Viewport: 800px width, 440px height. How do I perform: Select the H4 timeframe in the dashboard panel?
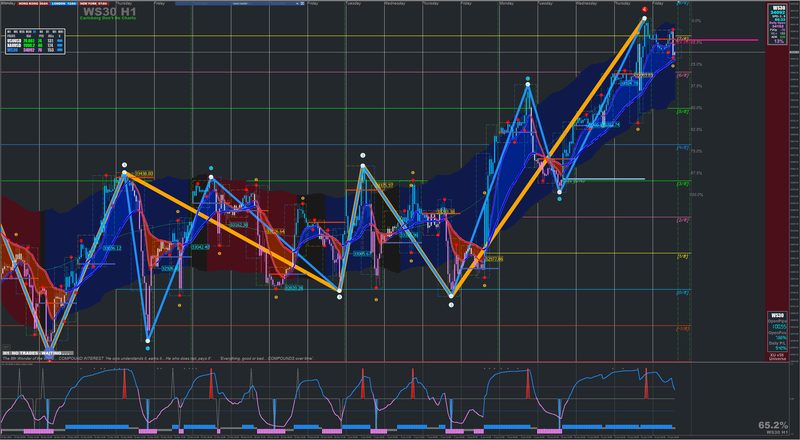[x=41, y=32]
